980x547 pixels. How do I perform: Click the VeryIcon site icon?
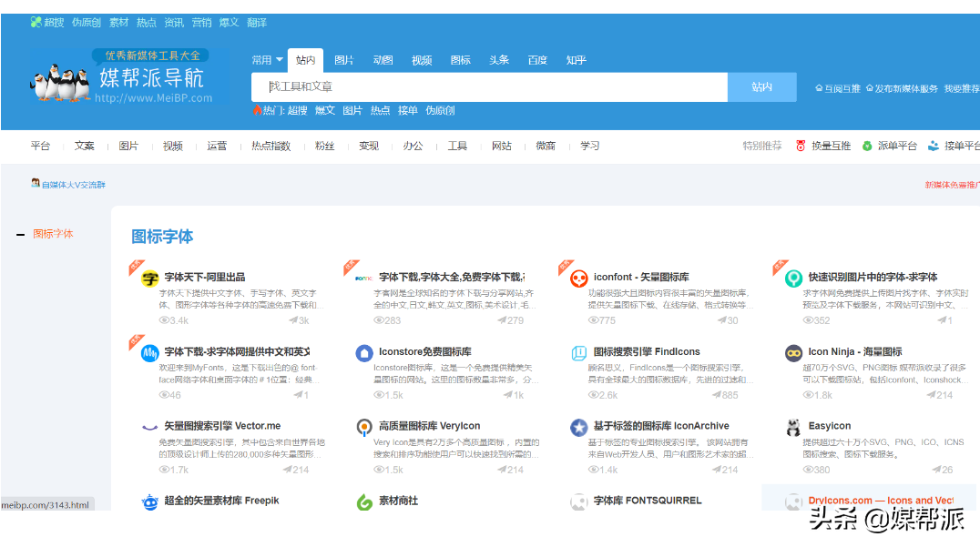[363, 427]
